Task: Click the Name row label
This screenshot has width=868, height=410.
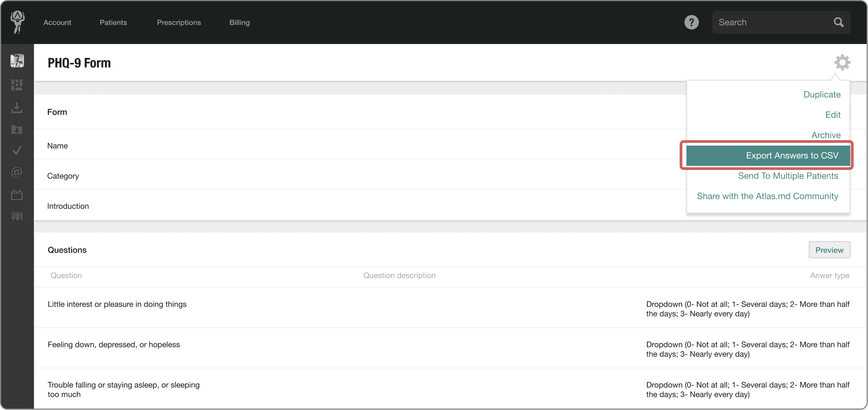Action: pyautogui.click(x=58, y=146)
